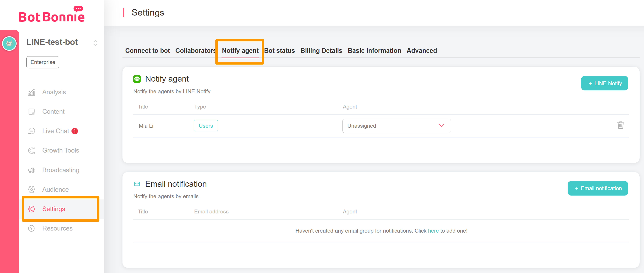Open the Collaborators tab
The height and width of the screenshot is (273, 644).
point(195,51)
